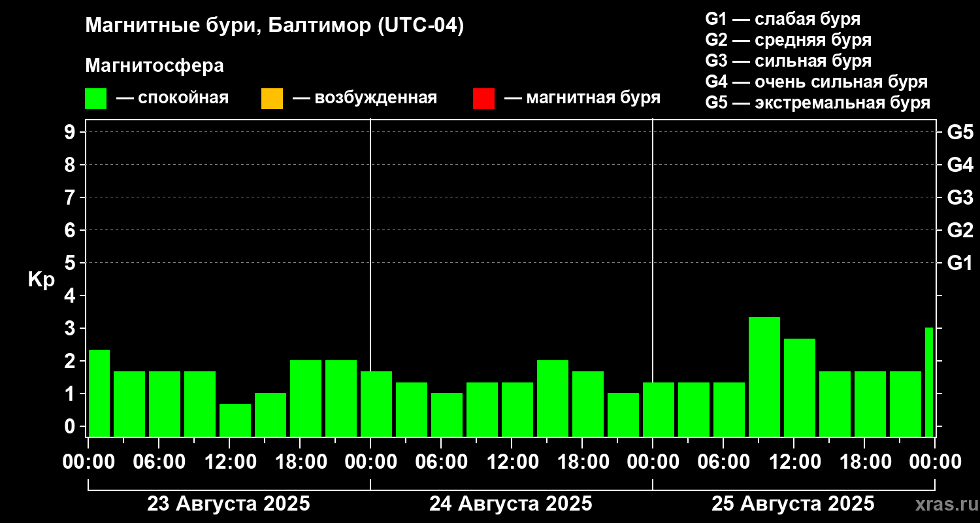This screenshot has height=523, width=980.
Task: Click the 18:00–21:00 bar on 23 August
Action: [306, 398]
